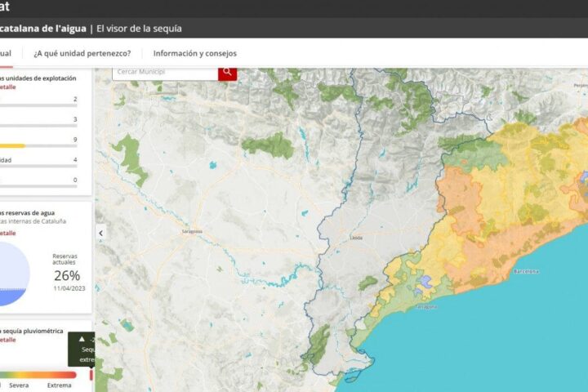Open the detail link under unidades de explotación
This screenshot has height=392, width=588.
(x=7, y=86)
